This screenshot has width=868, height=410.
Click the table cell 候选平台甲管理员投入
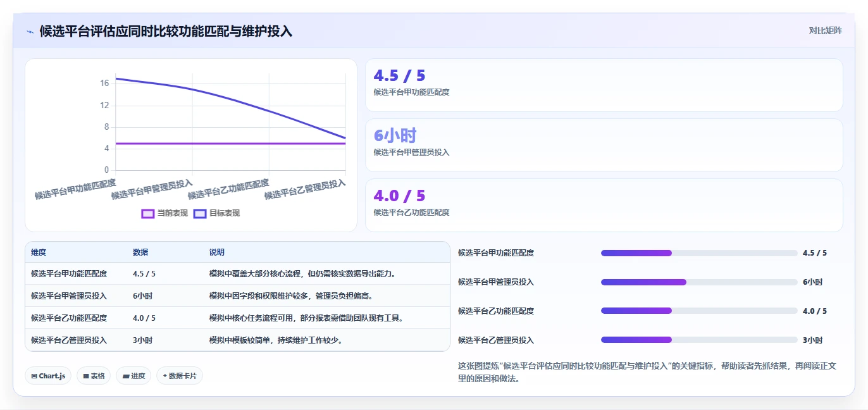pyautogui.click(x=69, y=296)
